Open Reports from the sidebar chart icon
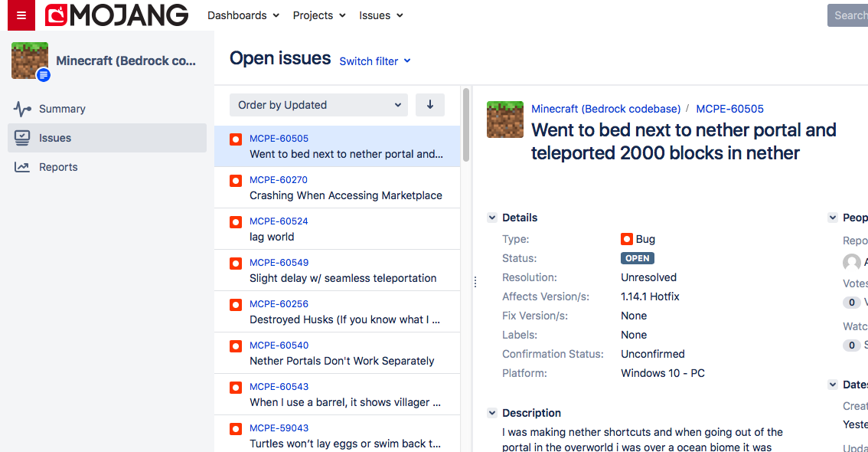 click(22, 167)
